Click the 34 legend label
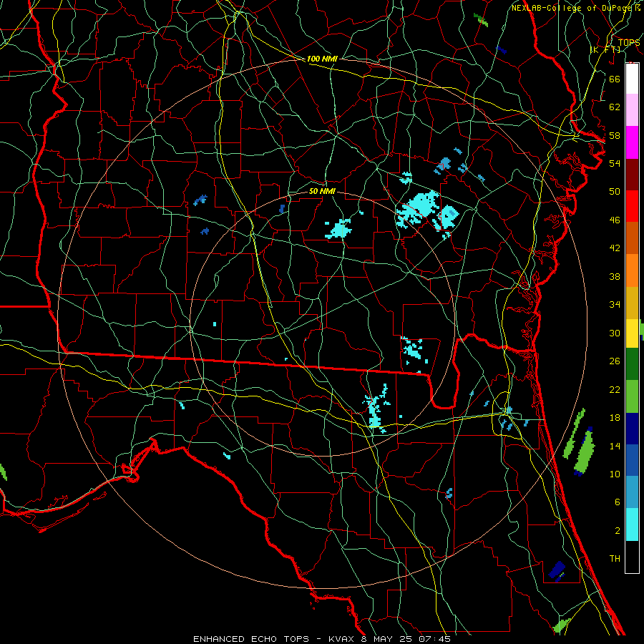Image resolution: width=644 pixels, height=644 pixels. (615, 305)
